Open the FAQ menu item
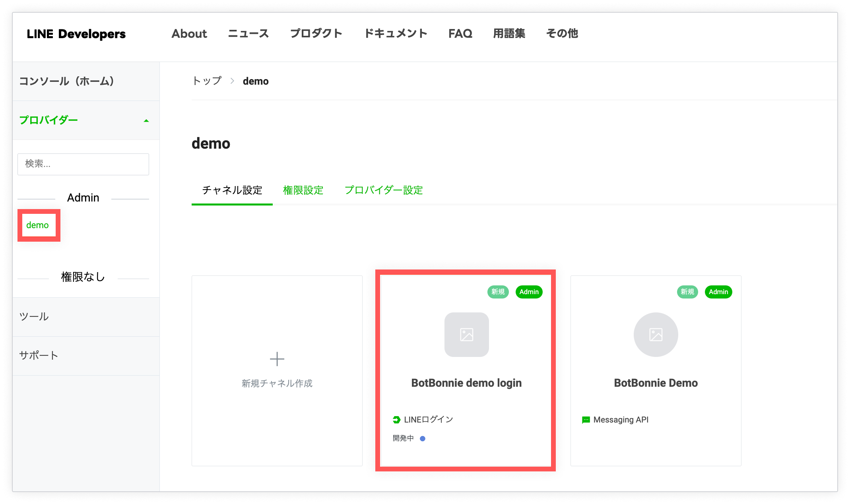 [x=460, y=33]
